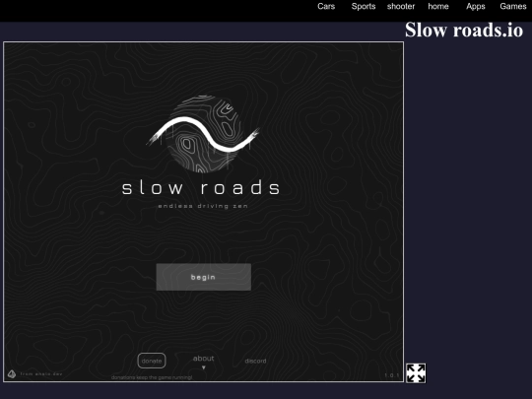Open the Games menu item

point(512,7)
